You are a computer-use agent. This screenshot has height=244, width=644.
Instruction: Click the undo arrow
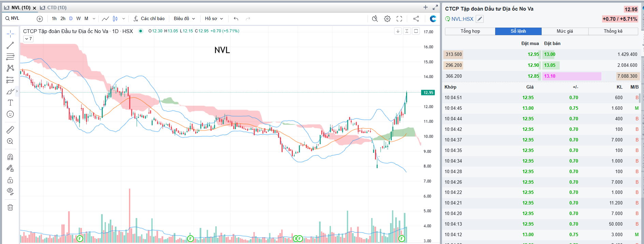236,19
